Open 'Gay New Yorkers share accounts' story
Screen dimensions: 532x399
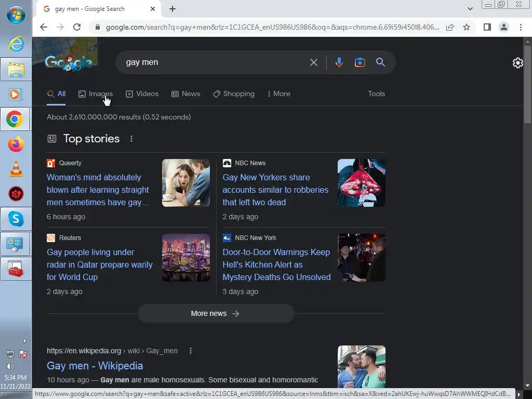point(275,190)
